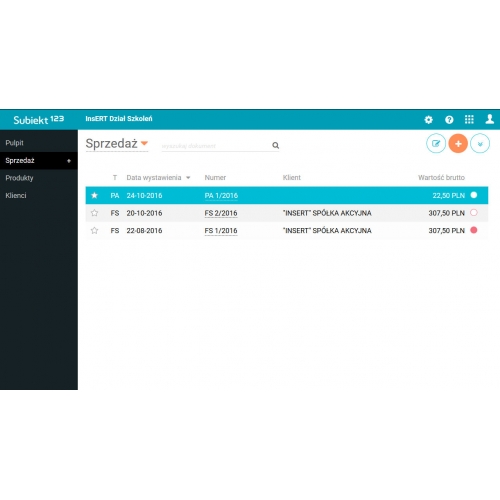500x500 pixels.
Task: Open the help question mark icon
Action: 449,119
